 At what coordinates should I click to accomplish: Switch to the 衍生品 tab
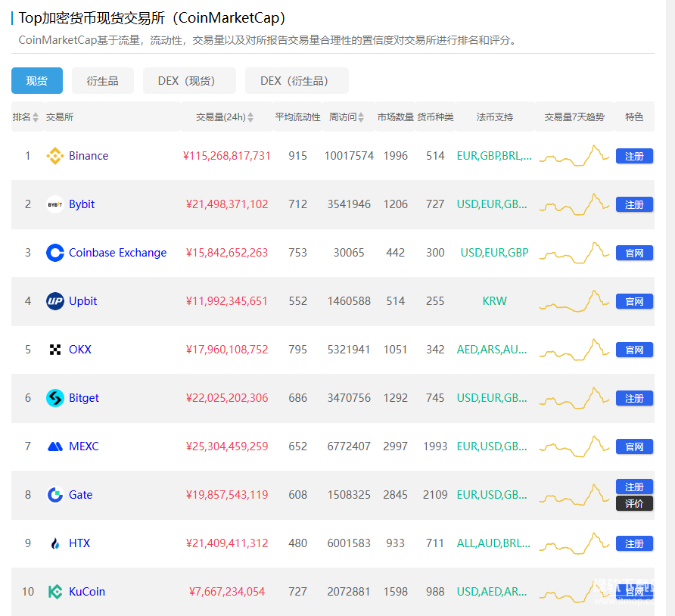point(102,80)
